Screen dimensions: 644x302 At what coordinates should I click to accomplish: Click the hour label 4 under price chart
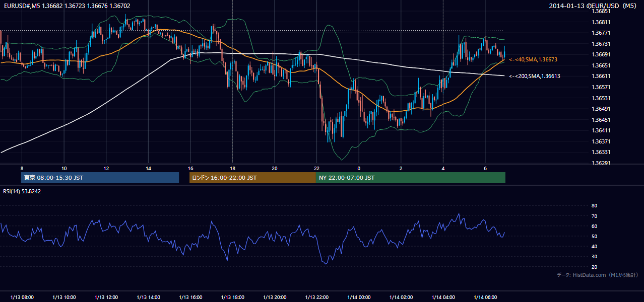pyautogui.click(x=443, y=168)
